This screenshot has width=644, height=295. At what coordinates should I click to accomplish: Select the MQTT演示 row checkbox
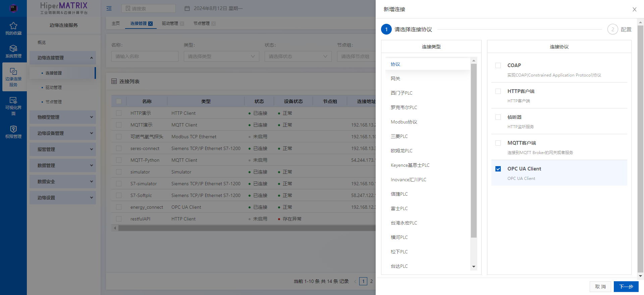tap(118, 125)
